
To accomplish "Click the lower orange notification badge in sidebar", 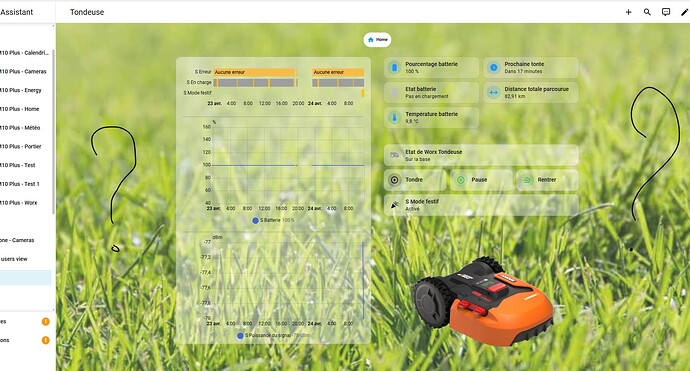I will point(45,340).
